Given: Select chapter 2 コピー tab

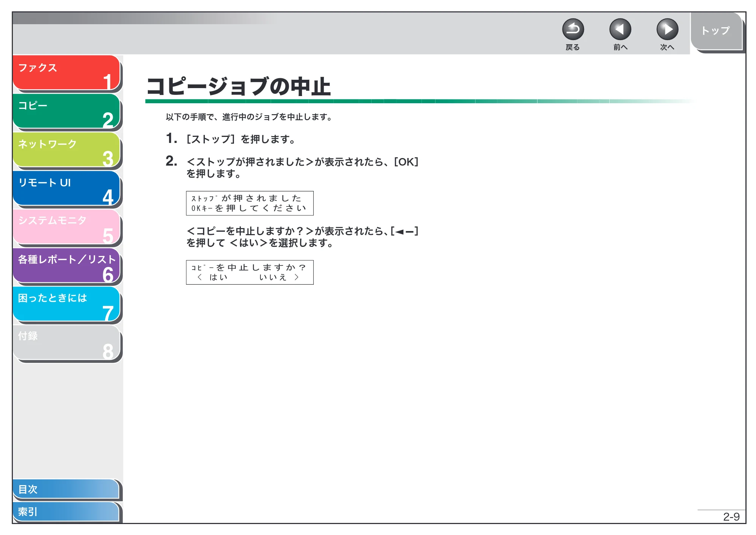Looking at the screenshot, I should [66, 111].
